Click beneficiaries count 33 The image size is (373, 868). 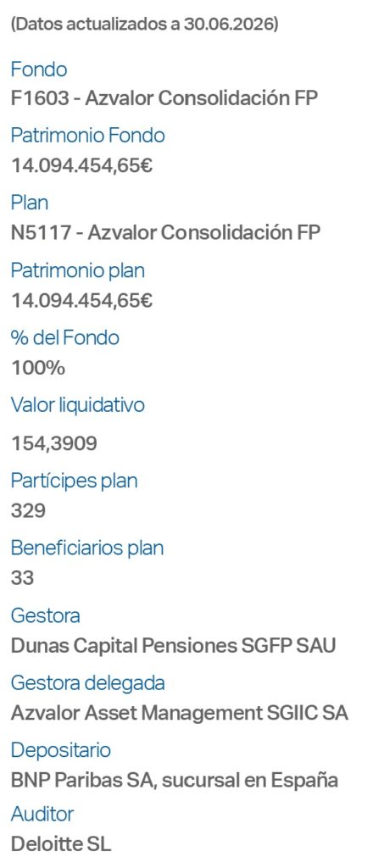point(22,578)
